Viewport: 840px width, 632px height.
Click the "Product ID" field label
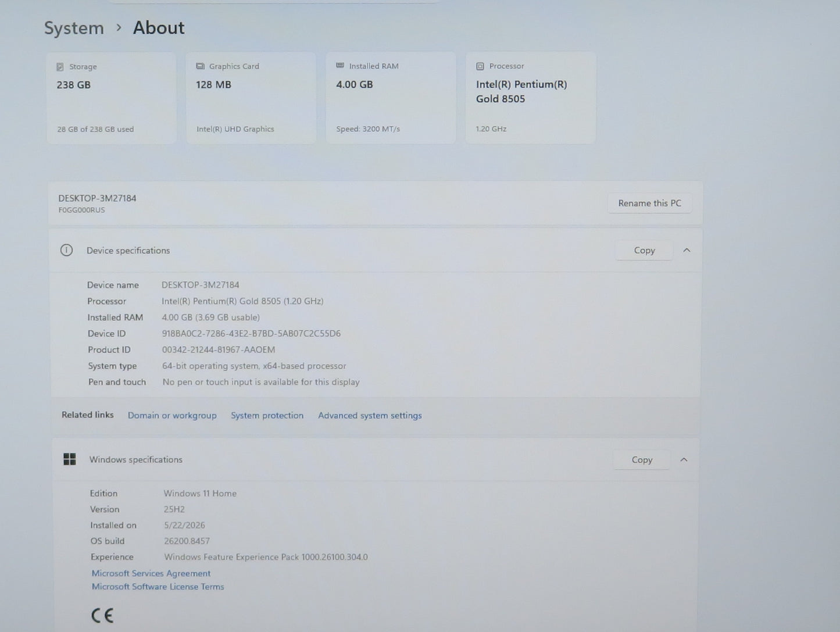(109, 349)
